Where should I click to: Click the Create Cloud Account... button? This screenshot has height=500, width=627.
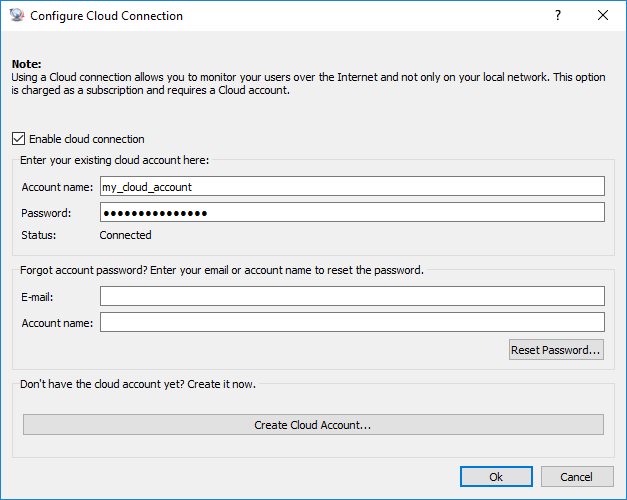click(x=313, y=425)
